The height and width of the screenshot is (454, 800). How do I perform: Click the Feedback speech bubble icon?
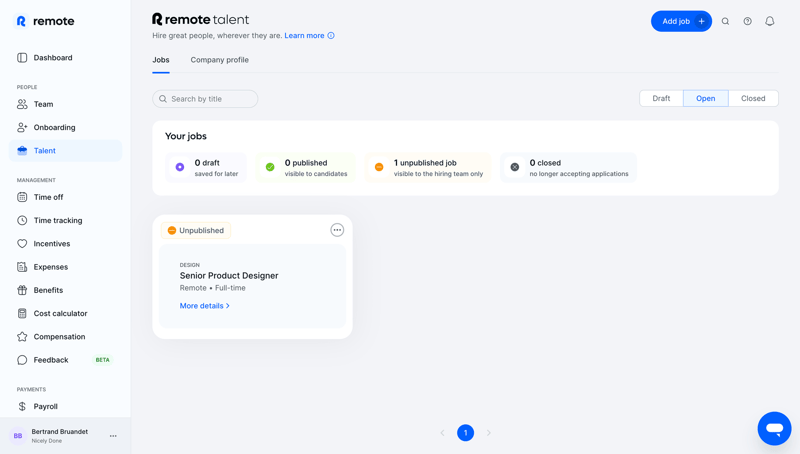click(x=22, y=360)
